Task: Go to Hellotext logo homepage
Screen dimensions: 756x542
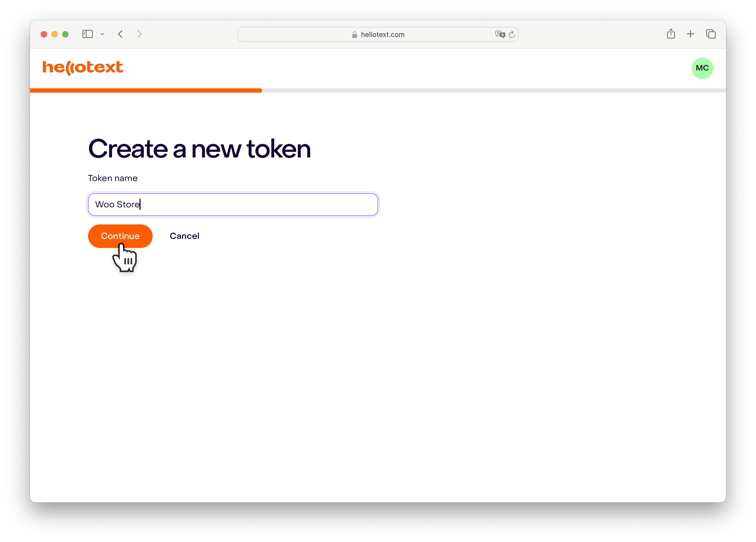Action: point(83,68)
